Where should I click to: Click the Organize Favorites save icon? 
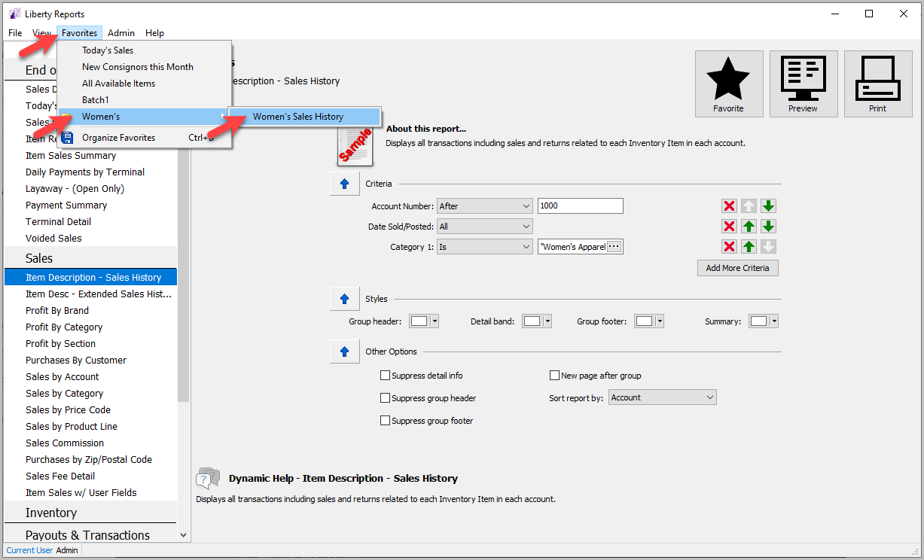67,138
